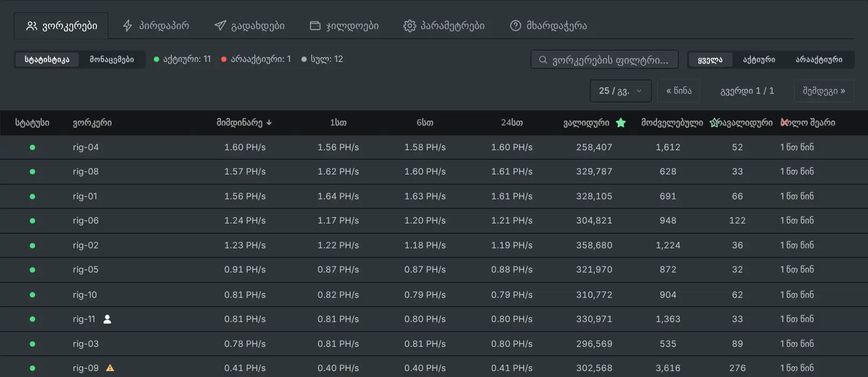Click the არააქტიური: 1 status count
868x377 pixels.
(x=256, y=59)
